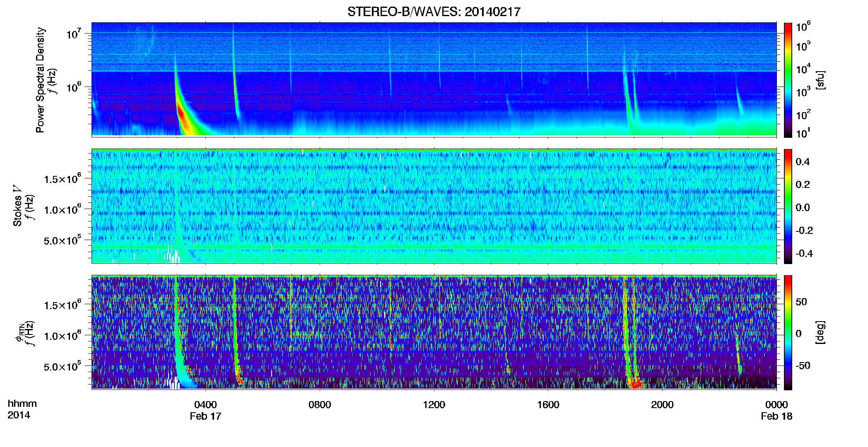The width and height of the screenshot is (868, 447).
Task: Select the 1.0×10^6 tick of the Stokes V panel
Action: 63,209
